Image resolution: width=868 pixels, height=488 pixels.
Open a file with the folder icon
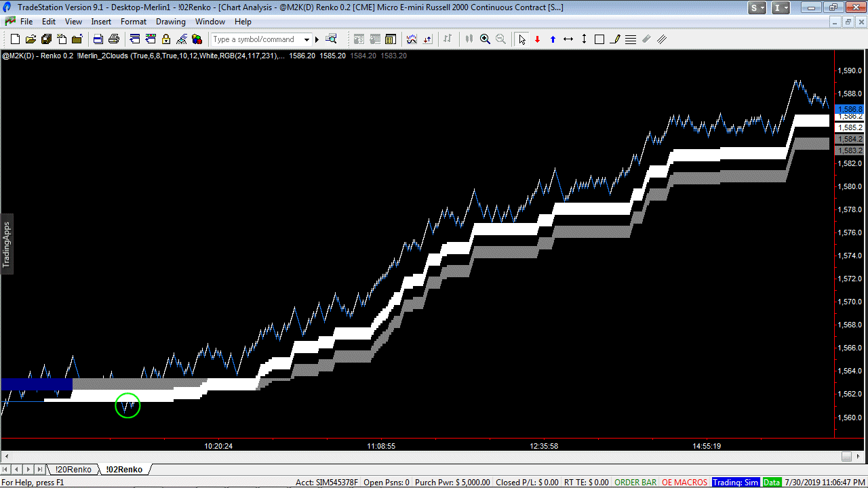[x=31, y=39]
